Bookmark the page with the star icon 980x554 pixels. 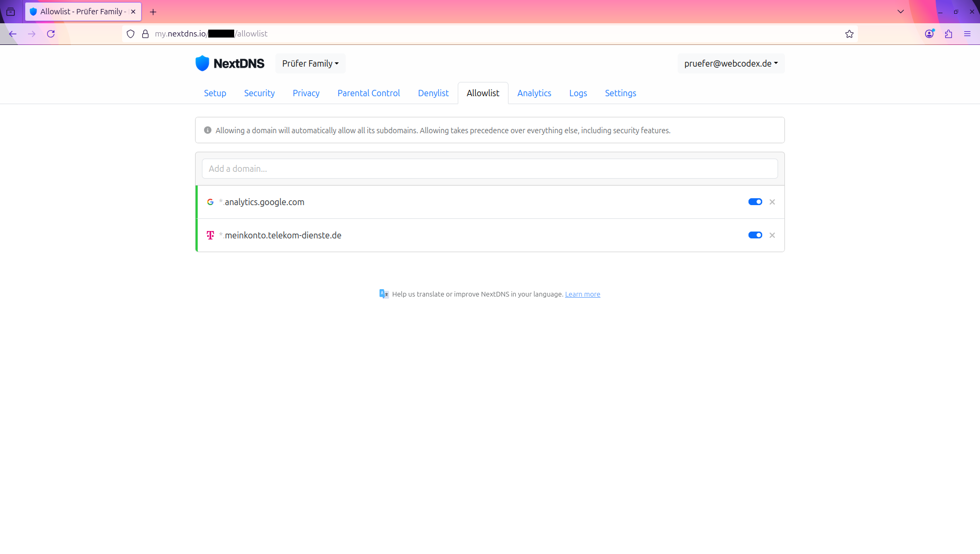(x=849, y=33)
